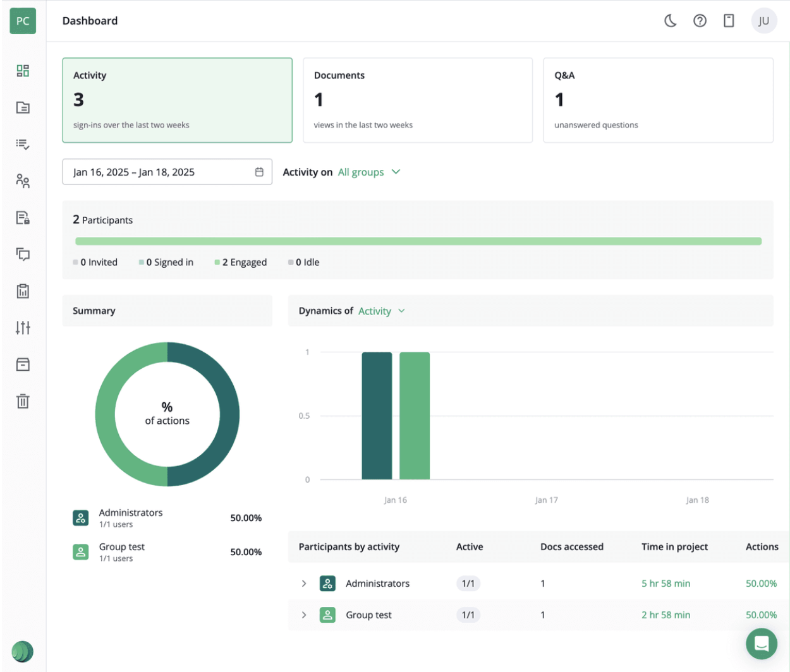Select the Documents stats card
The width and height of the screenshot is (790, 672).
tap(418, 99)
